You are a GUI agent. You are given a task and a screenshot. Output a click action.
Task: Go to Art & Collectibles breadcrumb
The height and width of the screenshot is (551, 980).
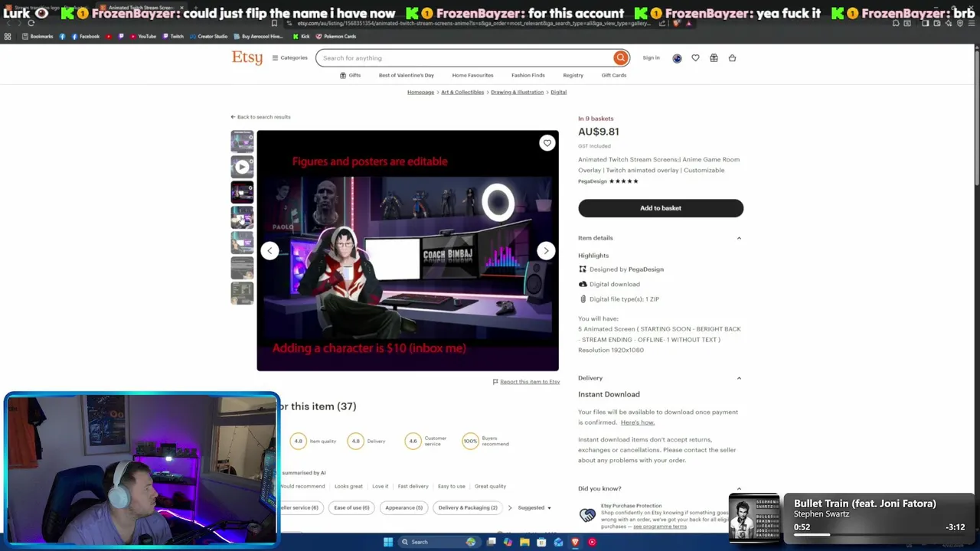pyautogui.click(x=462, y=92)
